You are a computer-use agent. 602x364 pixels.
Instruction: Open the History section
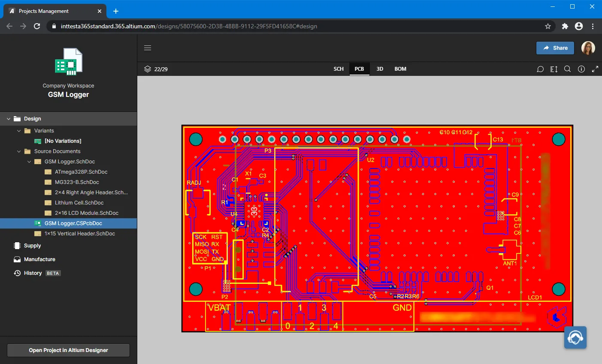[33, 273]
